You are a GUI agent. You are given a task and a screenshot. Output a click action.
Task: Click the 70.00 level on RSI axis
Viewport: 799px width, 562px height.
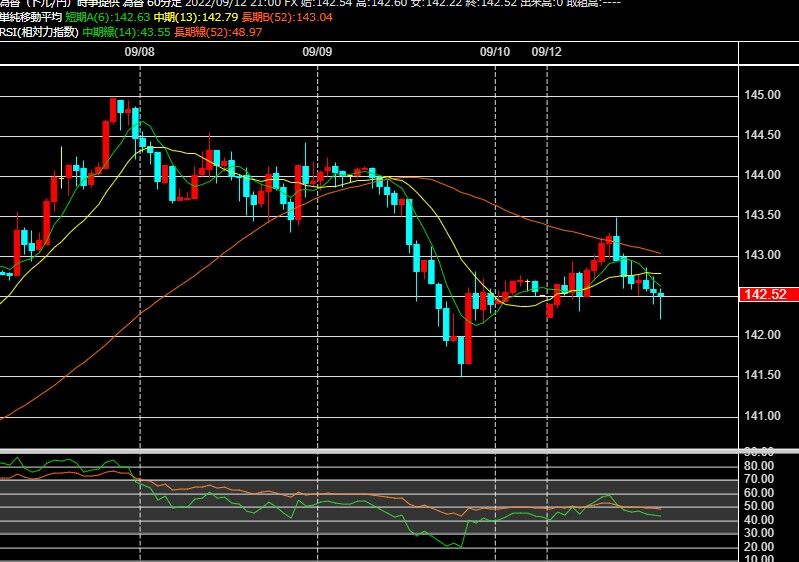(x=759, y=479)
